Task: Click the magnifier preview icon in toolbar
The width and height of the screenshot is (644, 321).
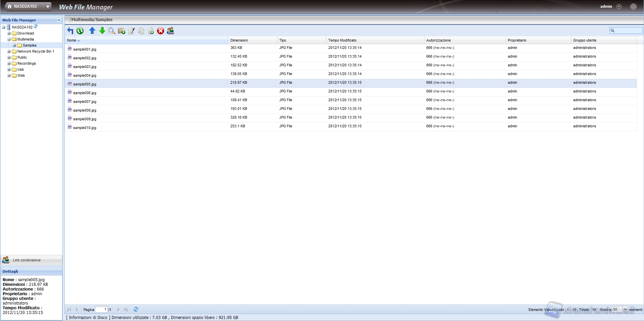Action: pyautogui.click(x=112, y=31)
